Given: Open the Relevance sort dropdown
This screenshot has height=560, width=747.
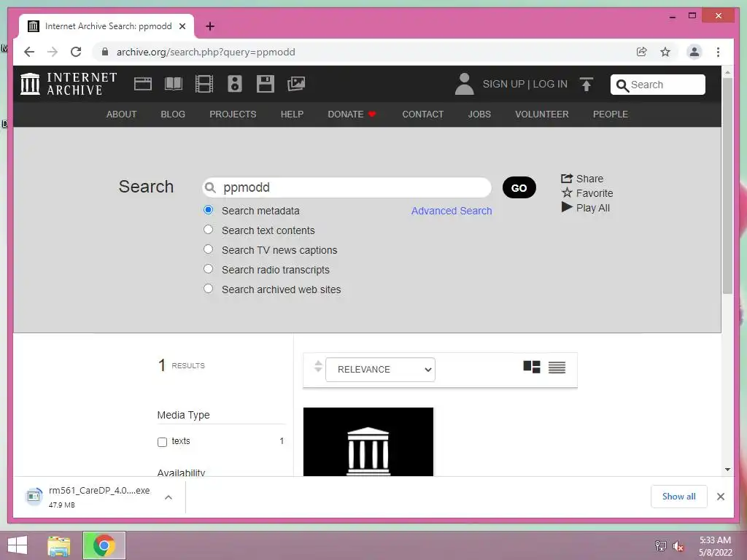Looking at the screenshot, I should pyautogui.click(x=380, y=370).
